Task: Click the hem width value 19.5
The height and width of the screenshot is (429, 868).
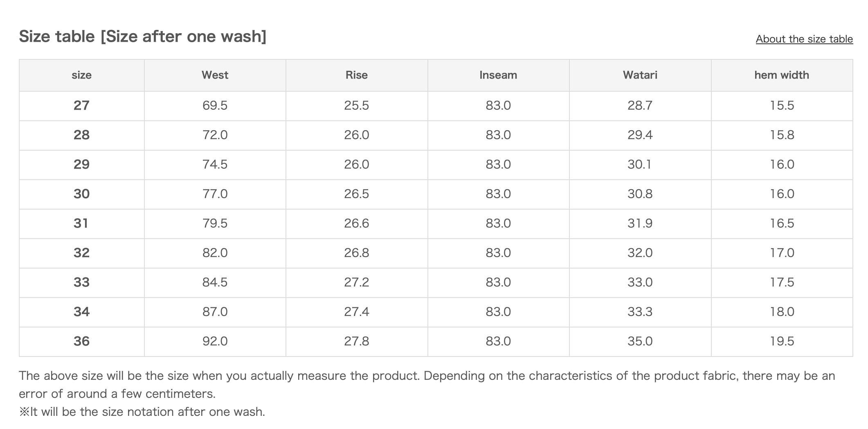Action: 782,341
